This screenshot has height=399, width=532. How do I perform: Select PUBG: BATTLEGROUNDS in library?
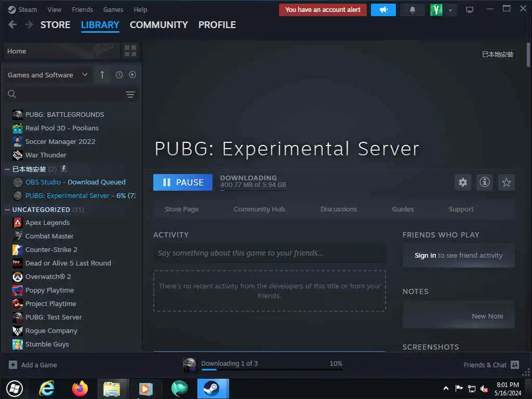[x=64, y=115]
